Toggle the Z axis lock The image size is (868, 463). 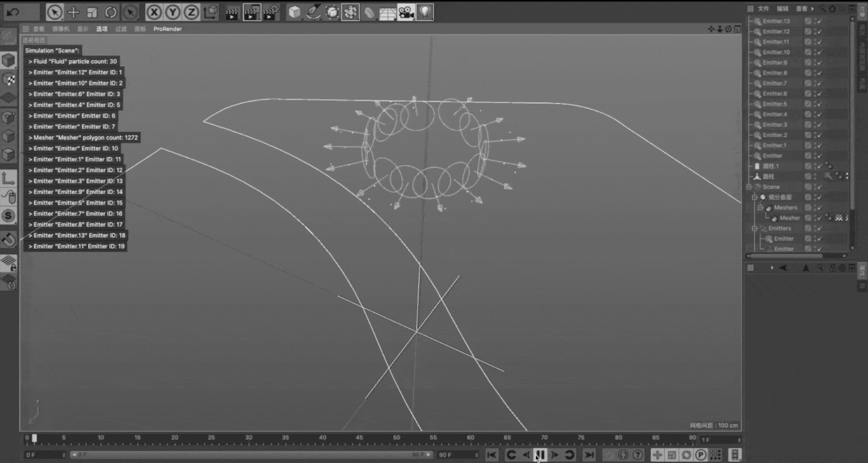point(191,12)
